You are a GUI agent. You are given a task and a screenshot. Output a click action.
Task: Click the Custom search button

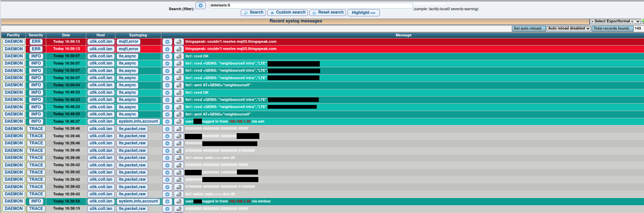click(288, 13)
